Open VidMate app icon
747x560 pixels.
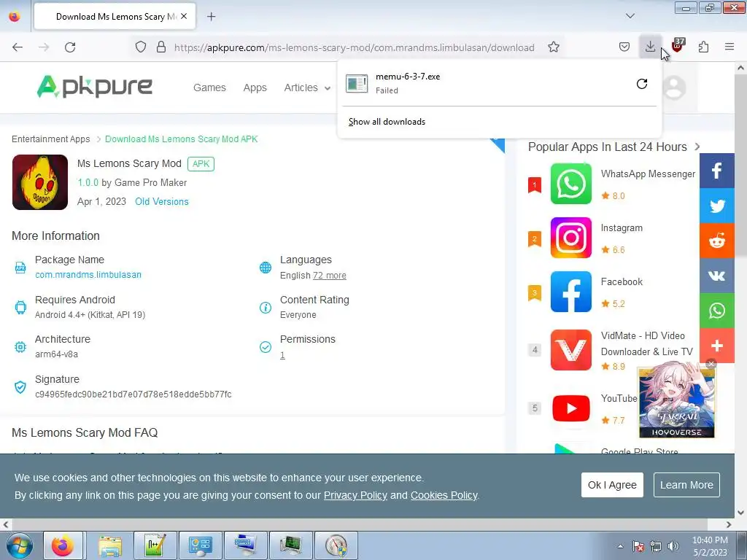click(570, 350)
